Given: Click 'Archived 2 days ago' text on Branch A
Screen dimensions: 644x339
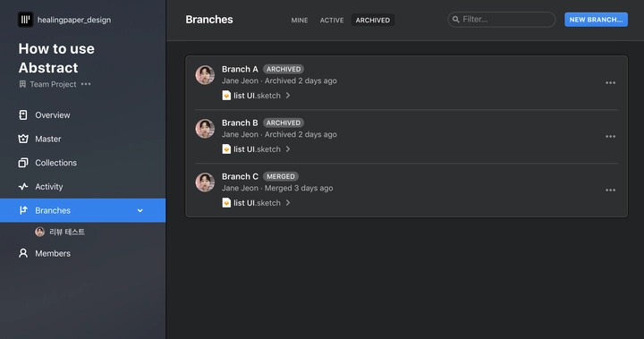Looking at the screenshot, I should 301,81.
